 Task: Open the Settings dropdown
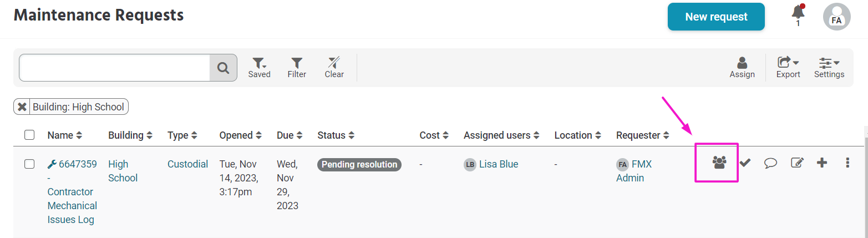pos(829,68)
